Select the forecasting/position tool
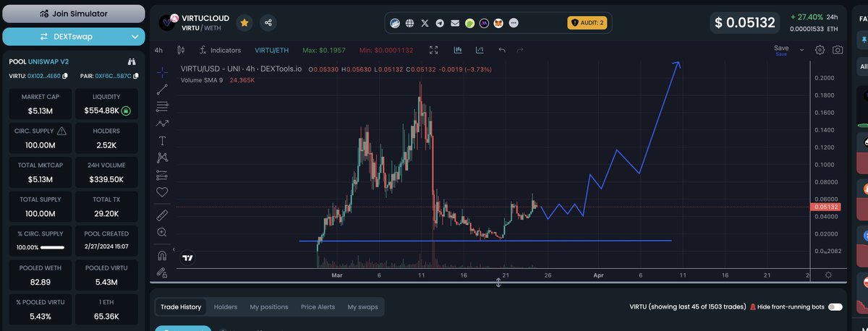Screen dimensions: 868x331 pos(162,175)
